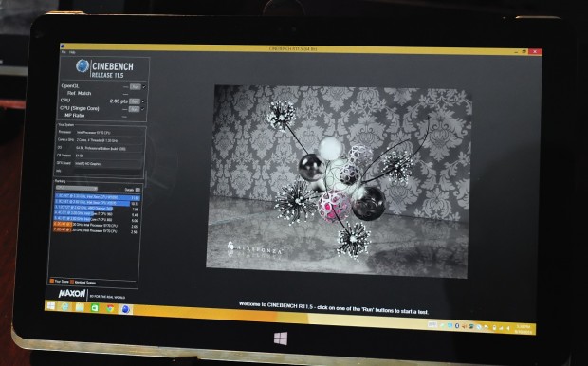Open the touch keyboard tray icon

(x=432, y=324)
